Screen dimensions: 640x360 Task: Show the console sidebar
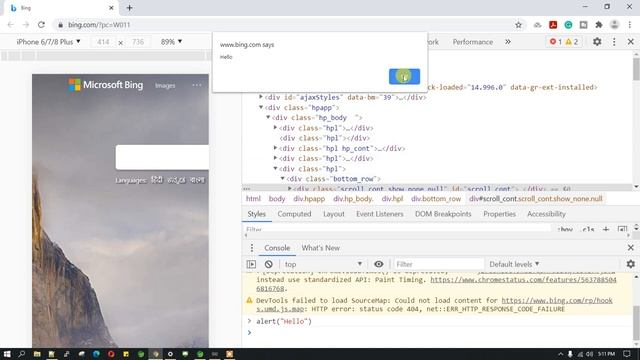pos(251,264)
